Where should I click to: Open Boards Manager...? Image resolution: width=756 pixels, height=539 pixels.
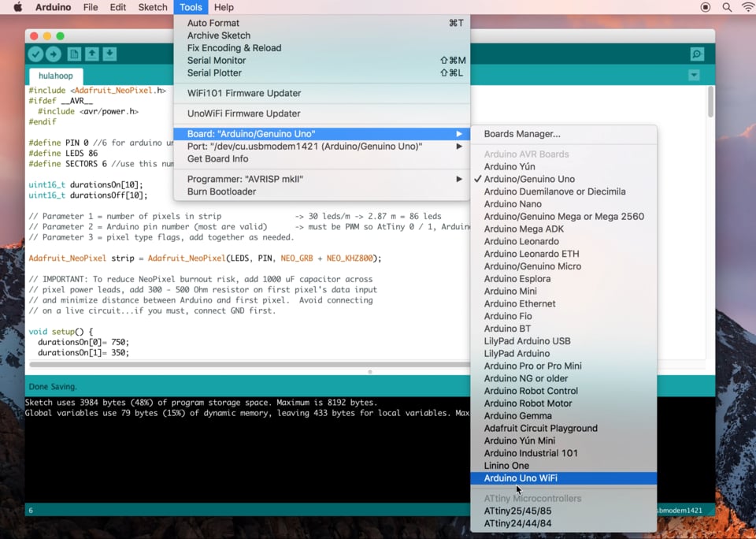[522, 134]
